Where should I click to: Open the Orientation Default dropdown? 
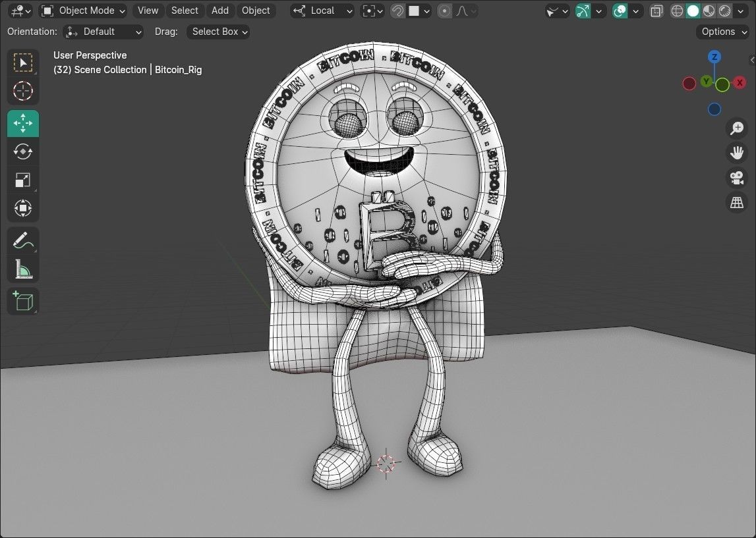click(103, 32)
